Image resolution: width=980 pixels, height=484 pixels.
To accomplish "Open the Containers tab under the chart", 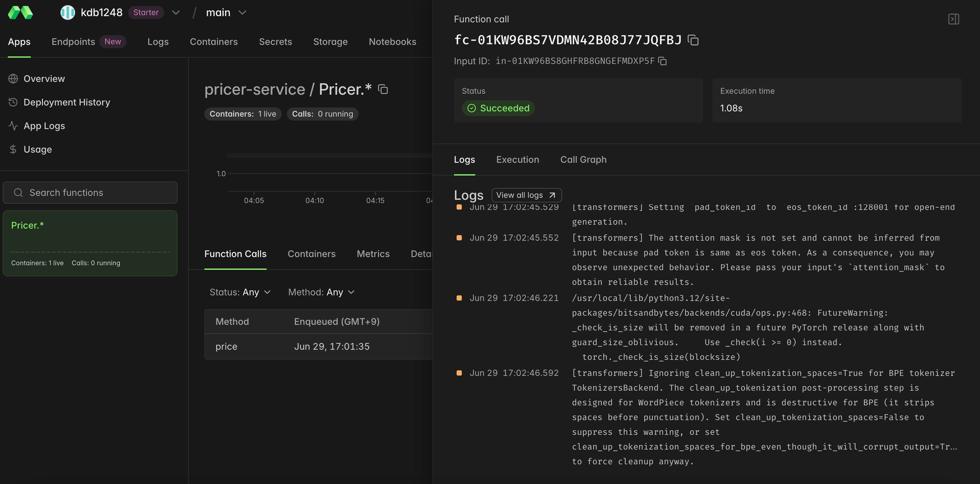I will (312, 254).
